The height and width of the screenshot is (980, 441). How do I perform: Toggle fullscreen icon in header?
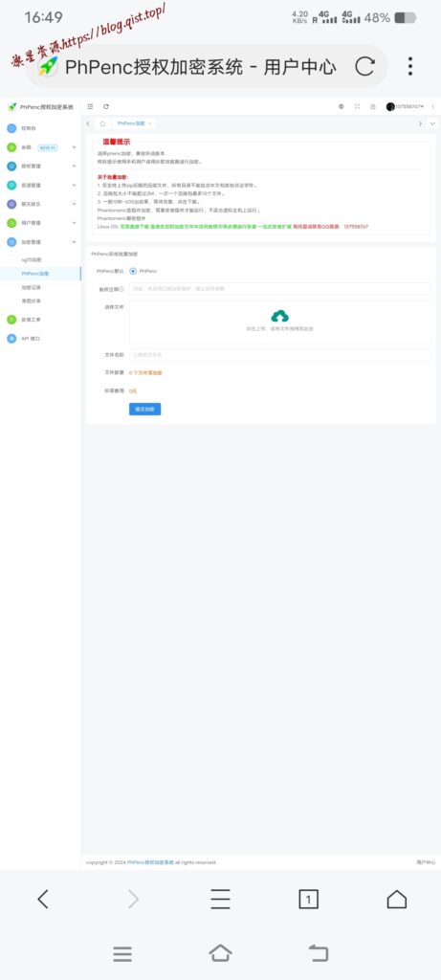(358, 107)
